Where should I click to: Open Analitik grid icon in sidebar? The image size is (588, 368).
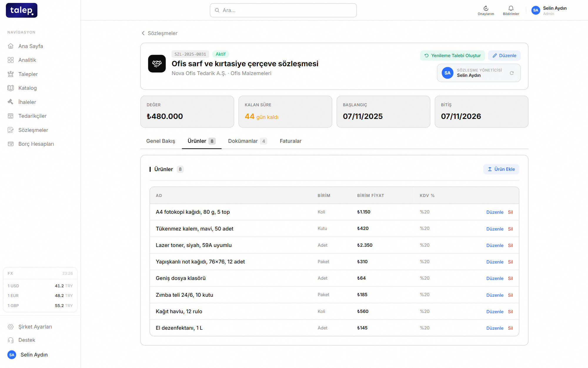point(11,60)
